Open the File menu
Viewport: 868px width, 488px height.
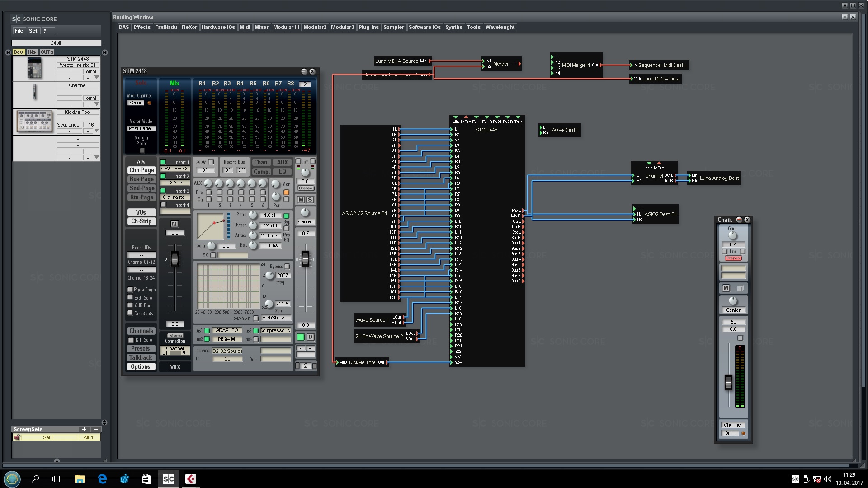point(19,31)
